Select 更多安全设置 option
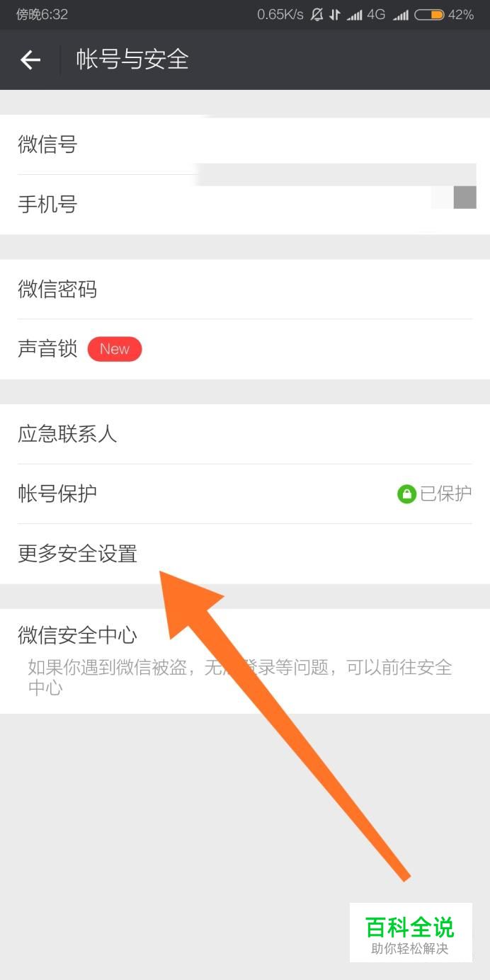Screen dimensions: 490x980 pos(245,554)
